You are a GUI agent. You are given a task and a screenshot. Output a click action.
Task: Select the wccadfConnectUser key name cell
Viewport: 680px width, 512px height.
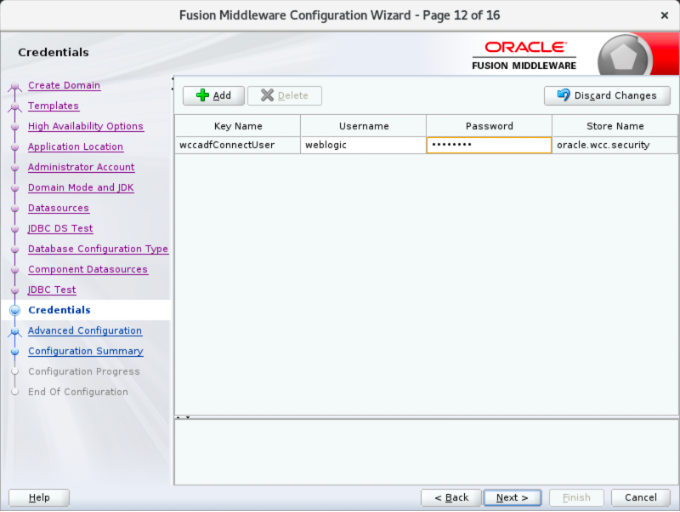(x=238, y=145)
